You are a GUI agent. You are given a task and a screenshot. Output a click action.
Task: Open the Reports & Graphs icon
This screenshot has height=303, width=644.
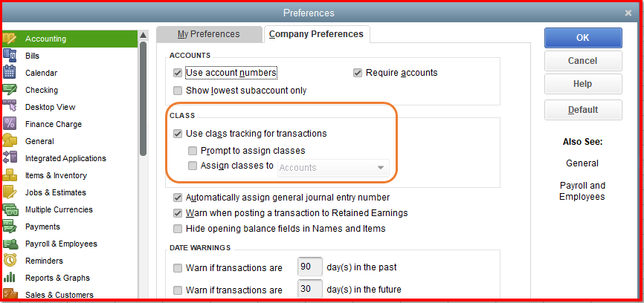pos(10,278)
